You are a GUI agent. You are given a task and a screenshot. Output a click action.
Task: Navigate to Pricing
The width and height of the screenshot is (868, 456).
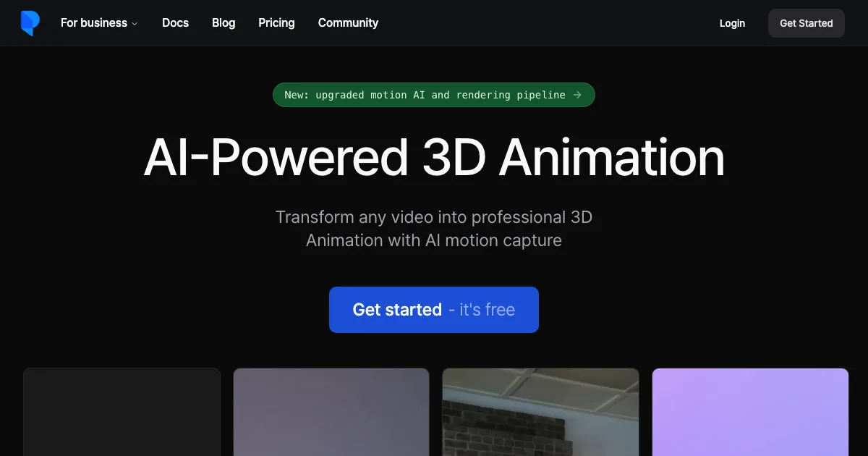click(276, 23)
